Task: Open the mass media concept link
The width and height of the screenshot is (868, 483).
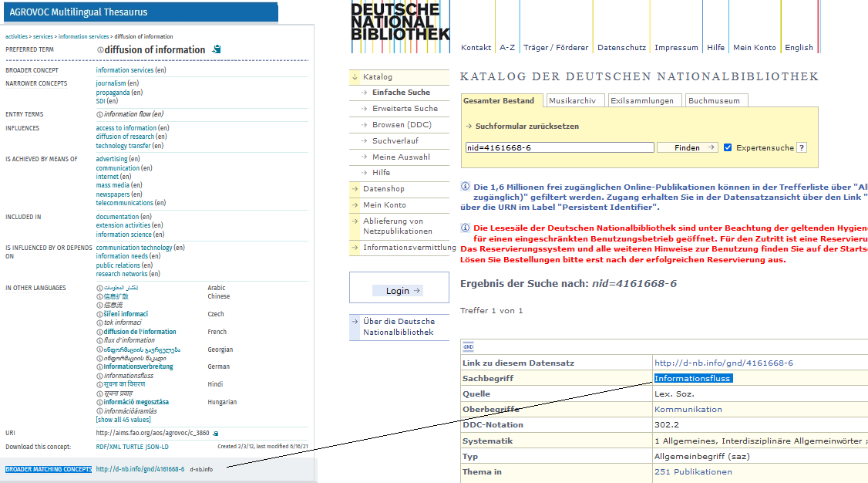Action: click(113, 185)
